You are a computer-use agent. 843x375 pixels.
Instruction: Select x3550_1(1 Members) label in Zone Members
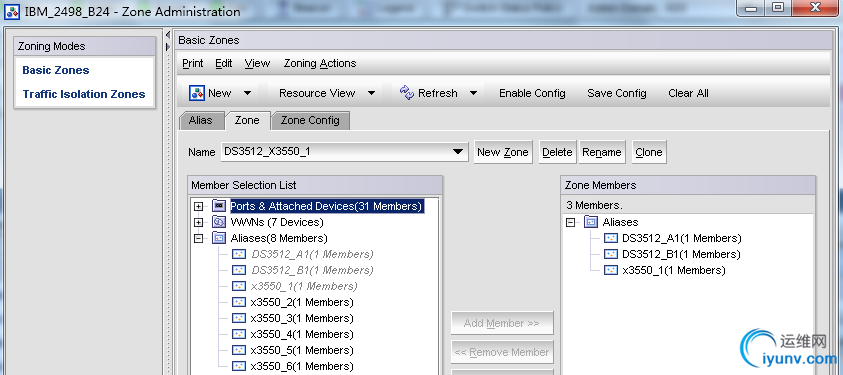[674, 270]
